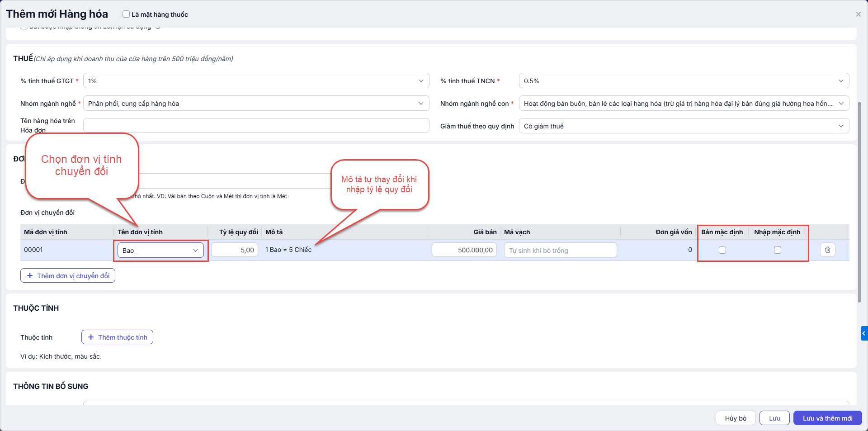This screenshot has width=868, height=431.
Task: Click the Lưu button
Action: pos(774,418)
